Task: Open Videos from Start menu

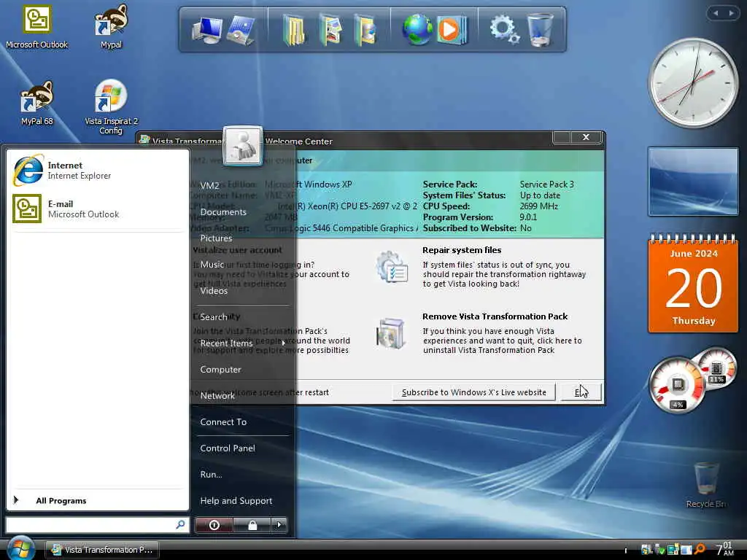Action: (214, 290)
